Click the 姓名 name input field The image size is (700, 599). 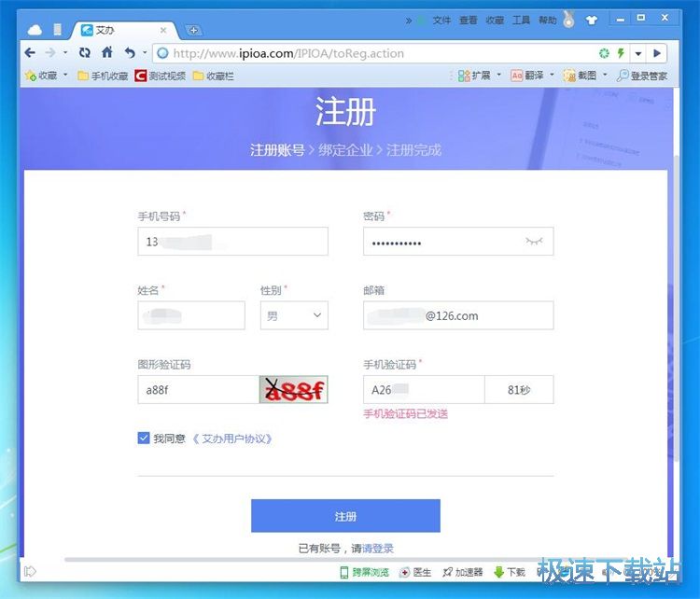tap(191, 315)
